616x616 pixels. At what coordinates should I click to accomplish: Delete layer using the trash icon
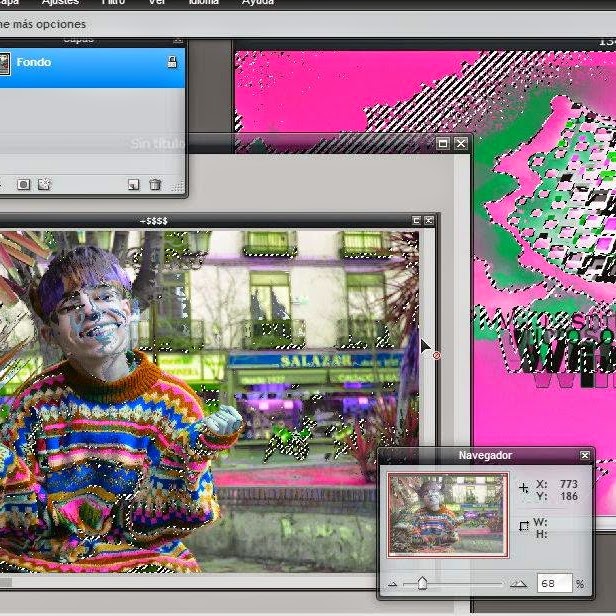coord(155,185)
